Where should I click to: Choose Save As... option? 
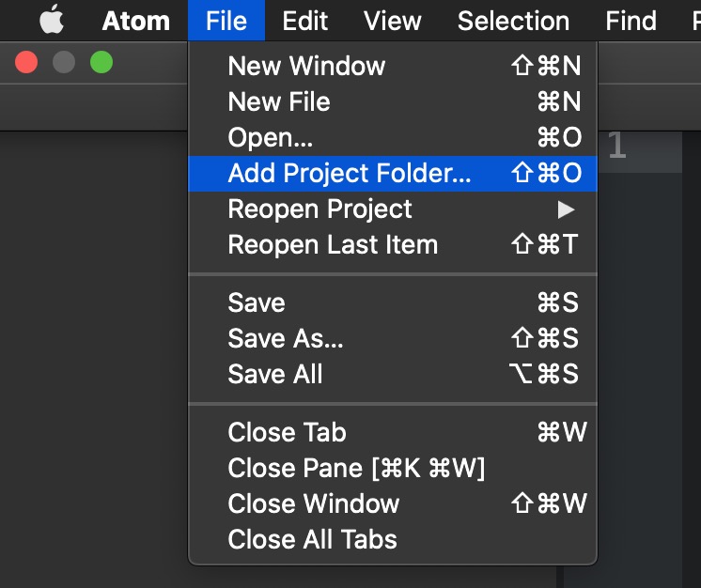click(286, 338)
